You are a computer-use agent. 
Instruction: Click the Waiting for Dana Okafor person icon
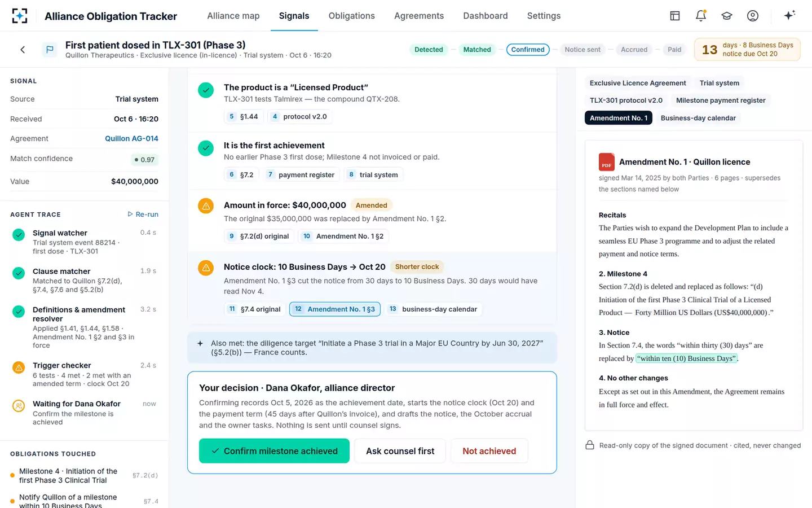tap(19, 406)
